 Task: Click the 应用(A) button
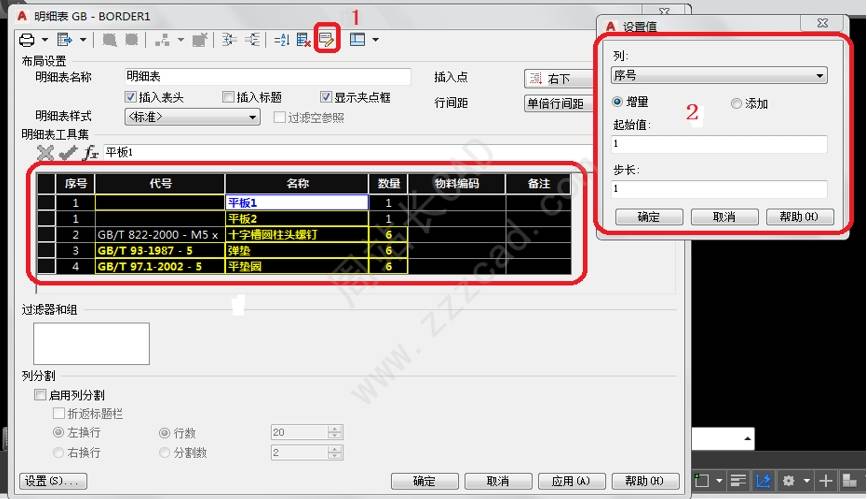pyautogui.click(x=569, y=481)
